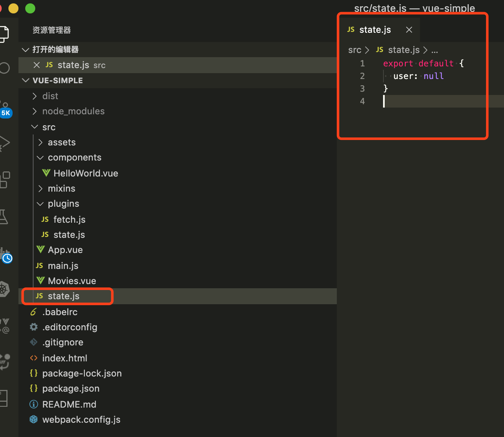
Task: Open webpack.config.js file
Action: tap(81, 419)
